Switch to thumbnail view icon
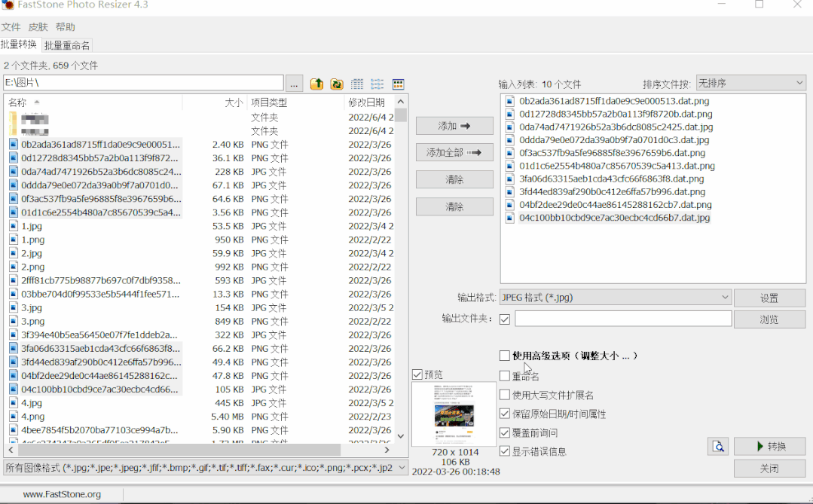Viewport: 813px width, 504px height. coord(398,84)
